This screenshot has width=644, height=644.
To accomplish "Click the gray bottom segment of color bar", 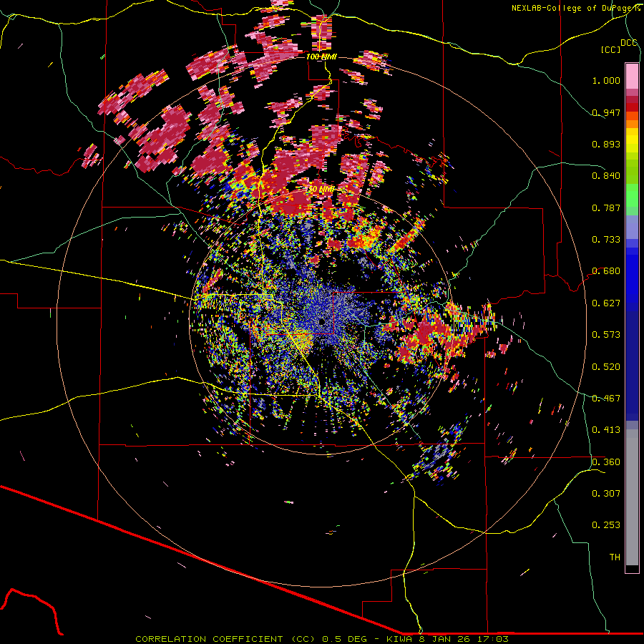I will click(x=632, y=497).
